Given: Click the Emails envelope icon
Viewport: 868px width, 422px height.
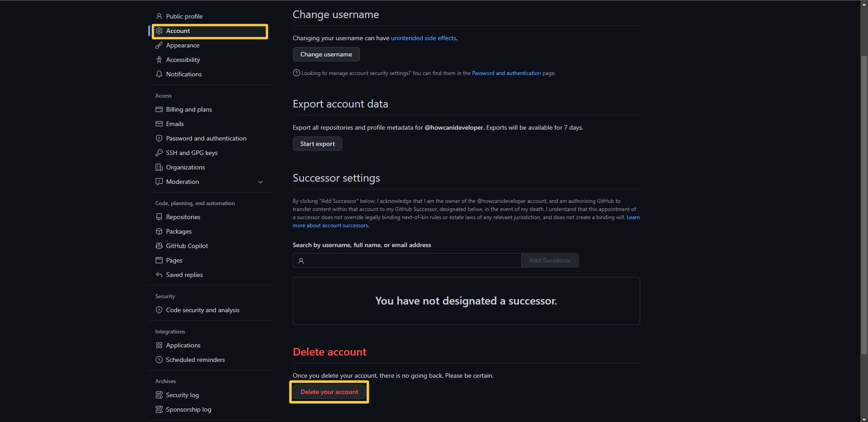Looking at the screenshot, I should click(159, 124).
